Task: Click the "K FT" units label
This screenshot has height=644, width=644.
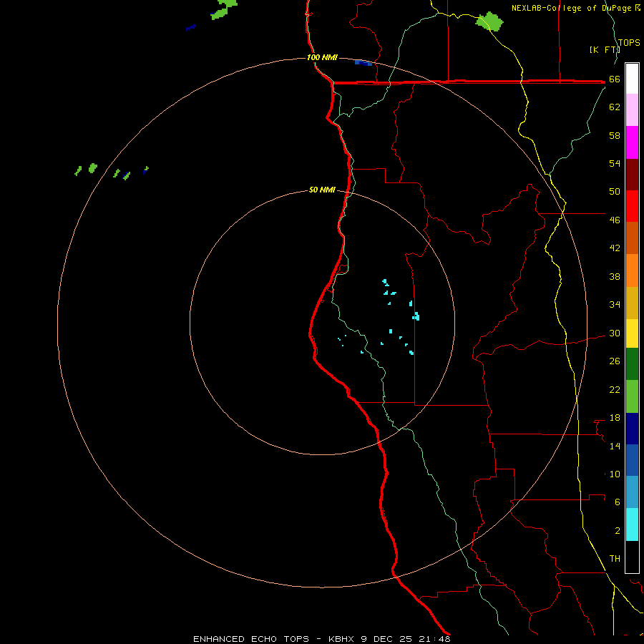Action: [x=605, y=49]
